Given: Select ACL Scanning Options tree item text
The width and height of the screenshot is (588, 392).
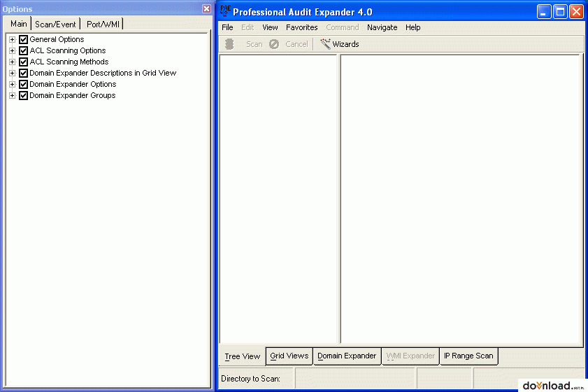Looking at the screenshot, I should (x=68, y=50).
